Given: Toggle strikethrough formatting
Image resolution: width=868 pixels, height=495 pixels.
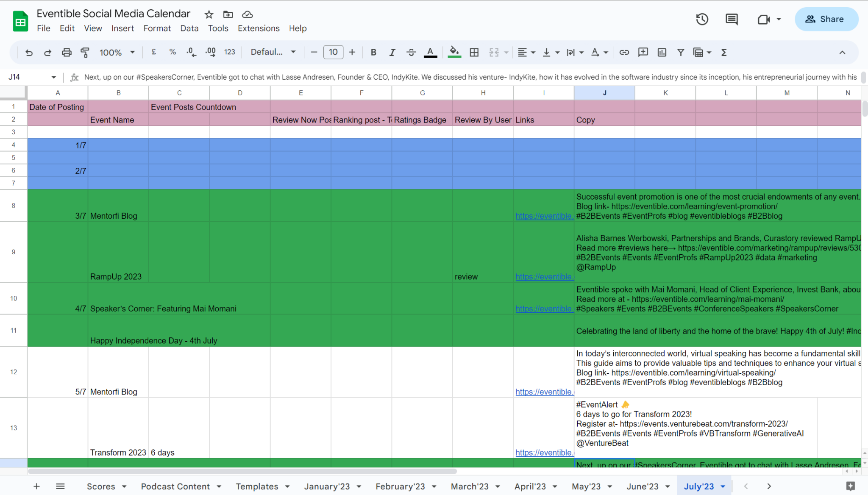Looking at the screenshot, I should 411,52.
